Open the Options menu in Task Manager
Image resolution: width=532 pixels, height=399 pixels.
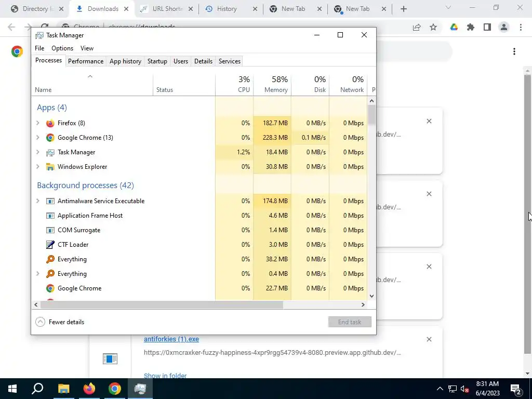[62, 48]
